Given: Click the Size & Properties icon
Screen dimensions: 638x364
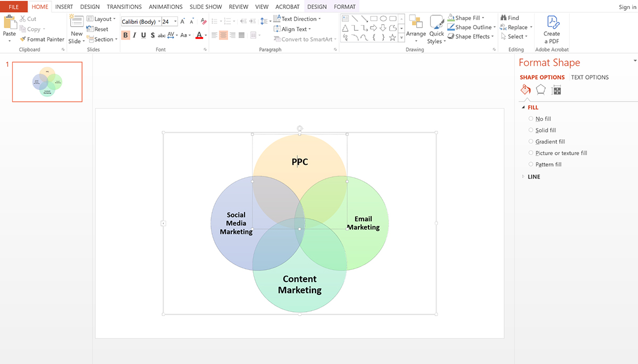Looking at the screenshot, I should 556,89.
